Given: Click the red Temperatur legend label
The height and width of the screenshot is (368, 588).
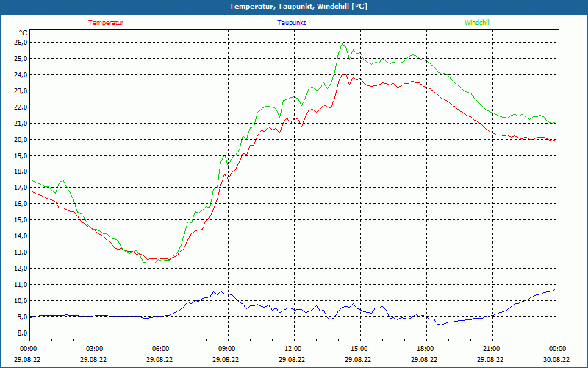Looking at the screenshot, I should 106,23.
